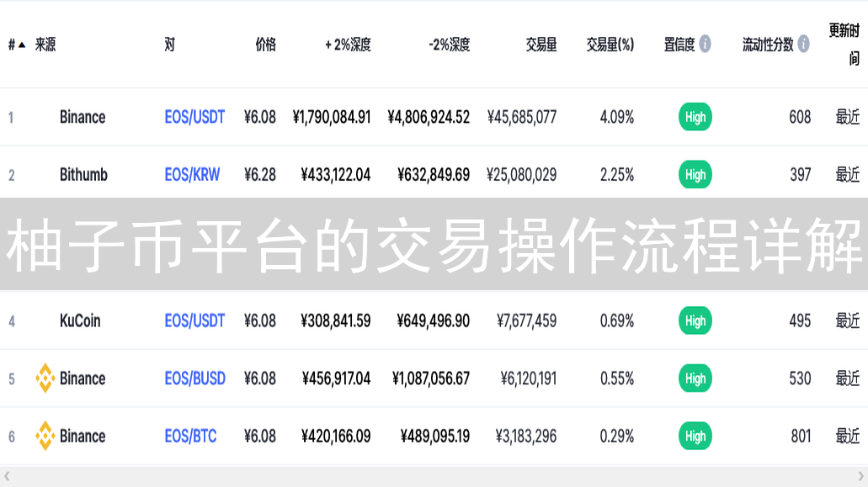
Task: Click the ¥7,677,459 volume value
Action: coord(526,320)
